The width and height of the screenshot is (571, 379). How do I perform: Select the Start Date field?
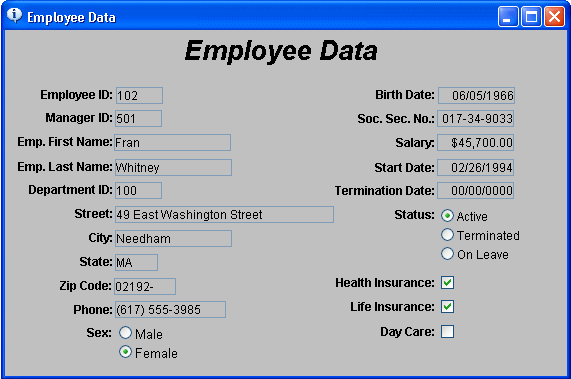(476, 167)
